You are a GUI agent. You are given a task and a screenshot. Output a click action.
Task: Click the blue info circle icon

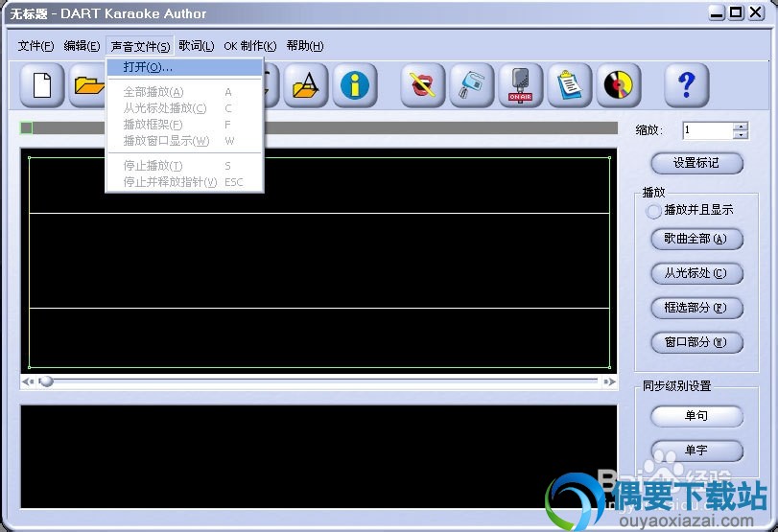(355, 84)
